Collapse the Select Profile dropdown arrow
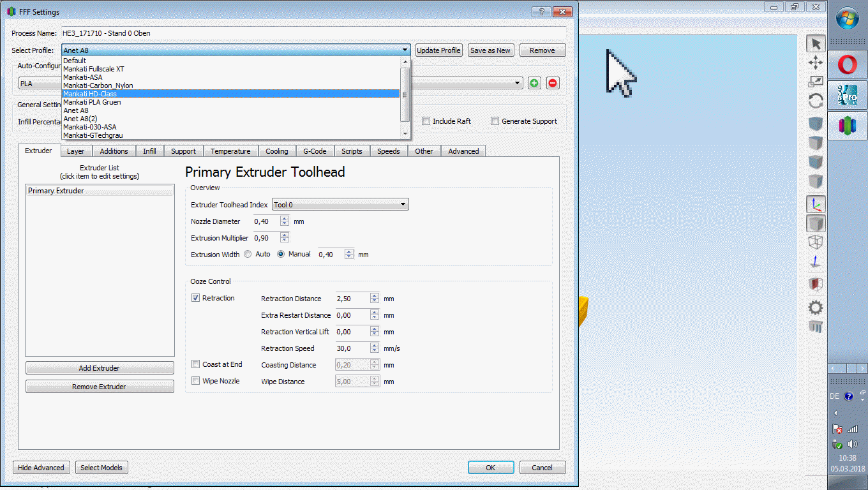 pos(405,50)
